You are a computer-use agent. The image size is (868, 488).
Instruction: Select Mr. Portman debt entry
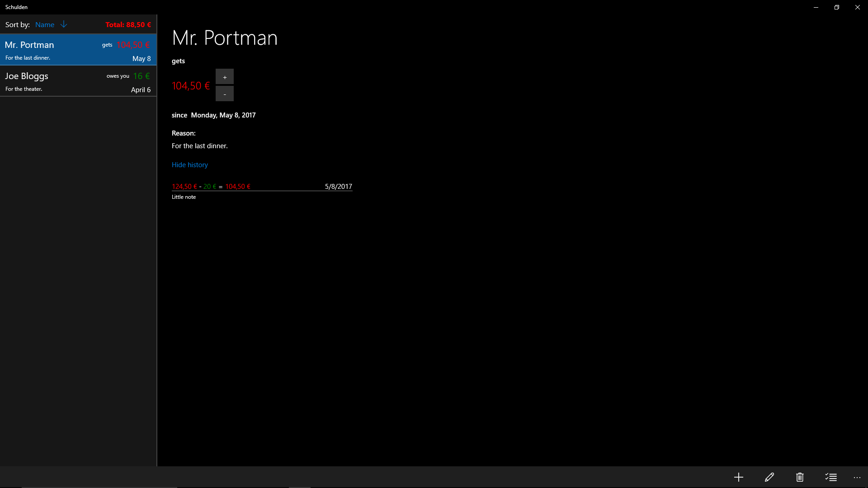tap(78, 50)
